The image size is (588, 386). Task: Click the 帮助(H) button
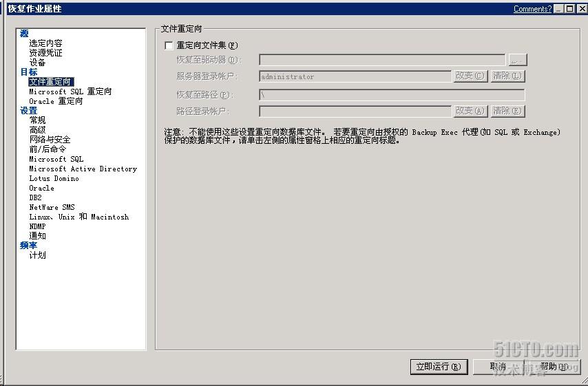pyautogui.click(x=554, y=367)
